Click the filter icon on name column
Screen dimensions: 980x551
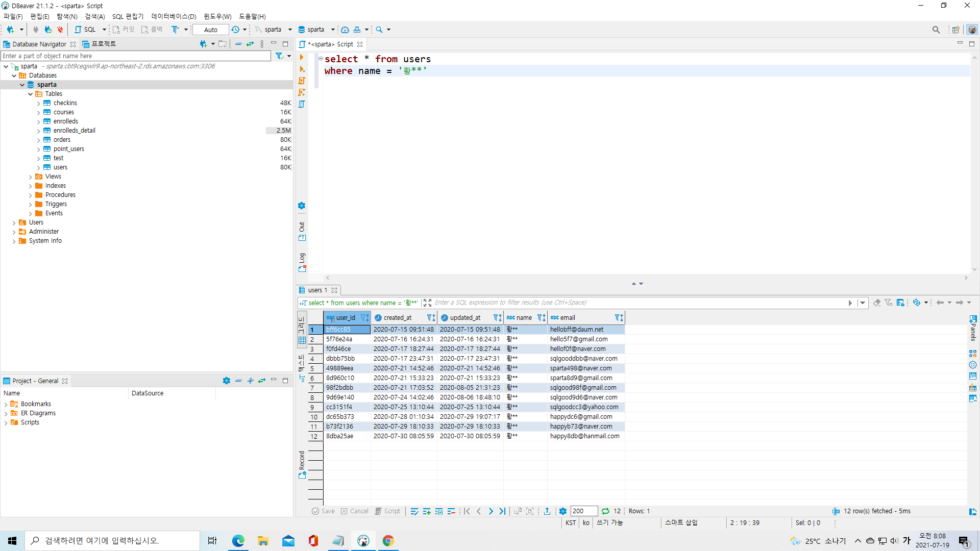point(541,318)
